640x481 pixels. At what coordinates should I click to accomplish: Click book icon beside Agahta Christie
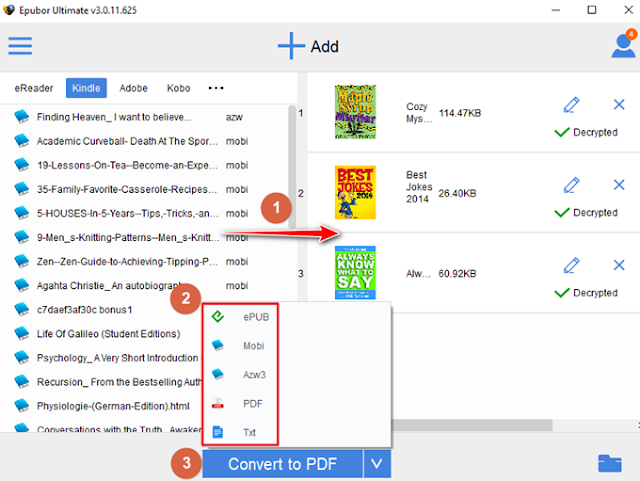(x=22, y=285)
